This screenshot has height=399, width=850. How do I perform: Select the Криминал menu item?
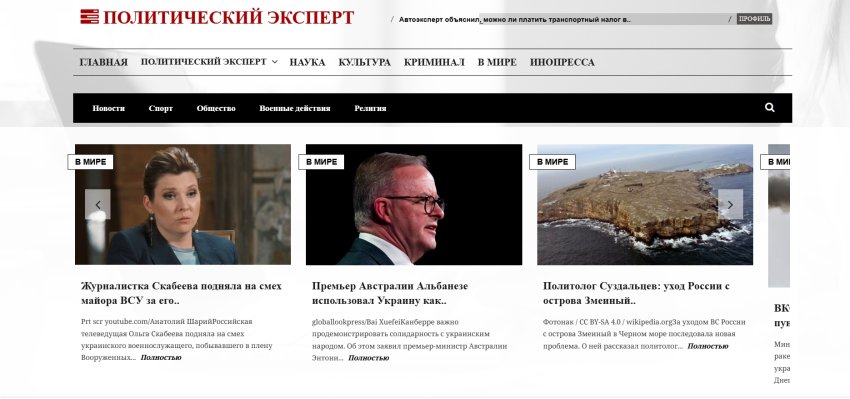(434, 62)
